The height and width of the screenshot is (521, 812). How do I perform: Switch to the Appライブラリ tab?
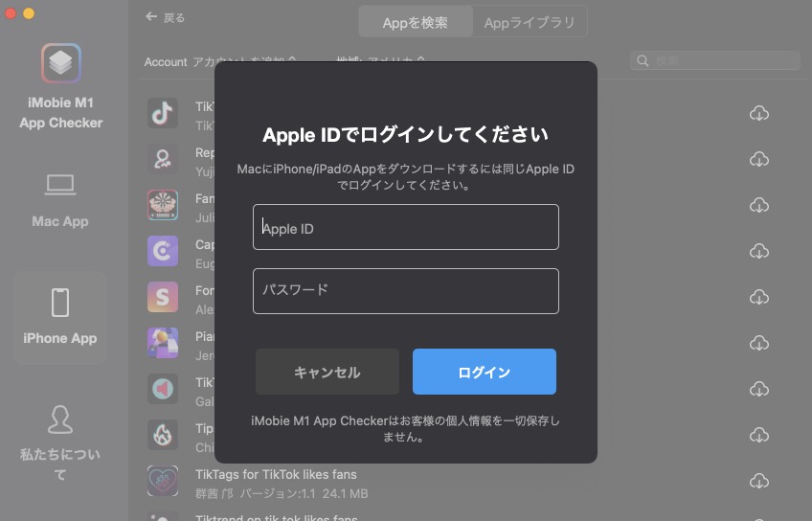(x=530, y=22)
